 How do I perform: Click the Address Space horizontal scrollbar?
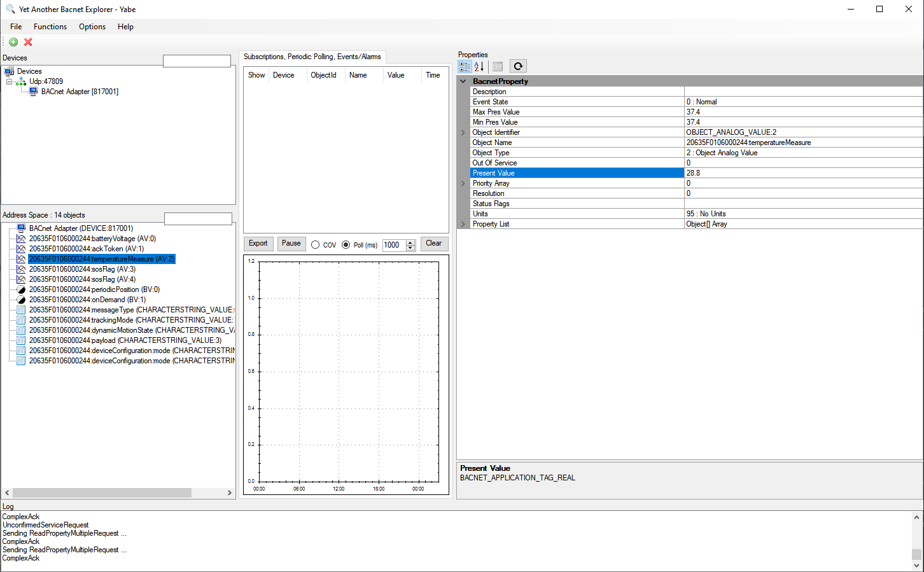(x=102, y=493)
